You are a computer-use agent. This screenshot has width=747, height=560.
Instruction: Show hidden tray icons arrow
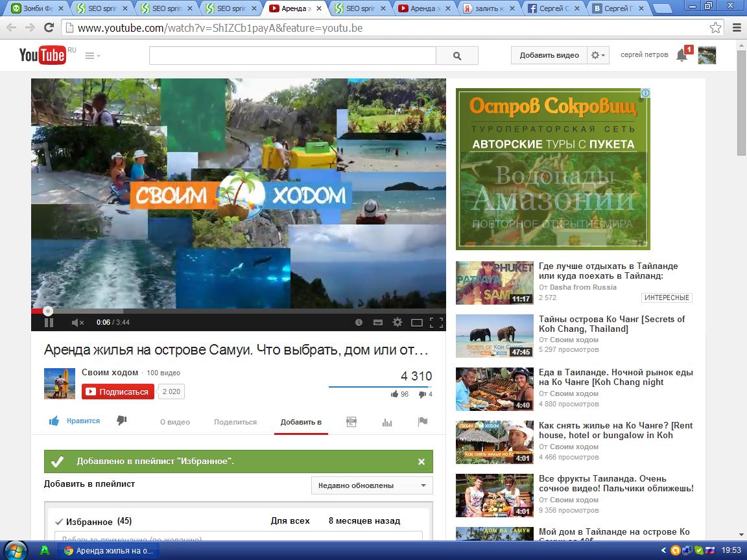point(663,550)
